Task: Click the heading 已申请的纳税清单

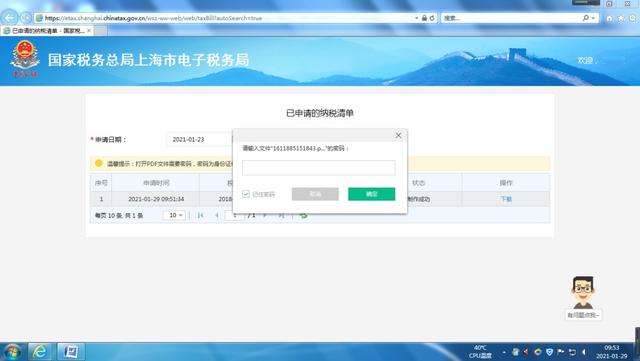Action: 320,113
